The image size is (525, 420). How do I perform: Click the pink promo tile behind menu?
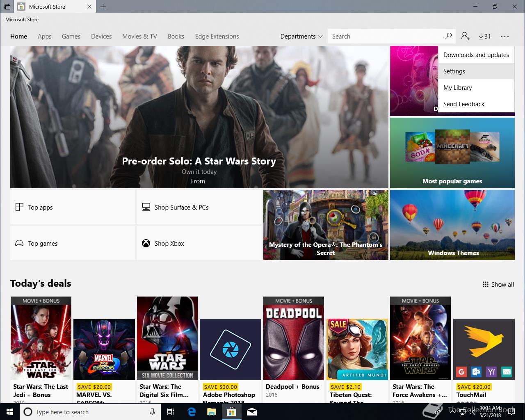pos(414,81)
